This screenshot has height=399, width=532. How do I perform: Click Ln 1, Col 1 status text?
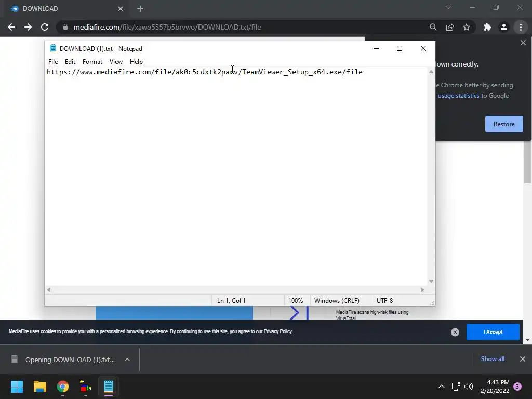pyautogui.click(x=231, y=301)
